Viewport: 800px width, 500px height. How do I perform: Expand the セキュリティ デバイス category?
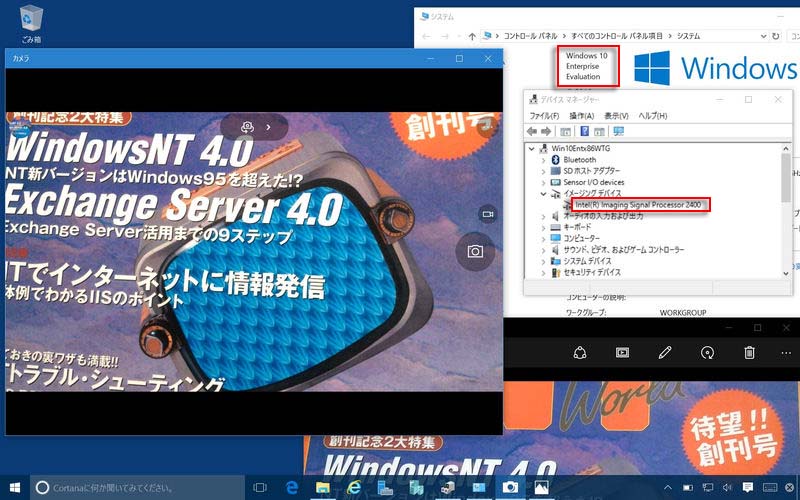pyautogui.click(x=543, y=272)
